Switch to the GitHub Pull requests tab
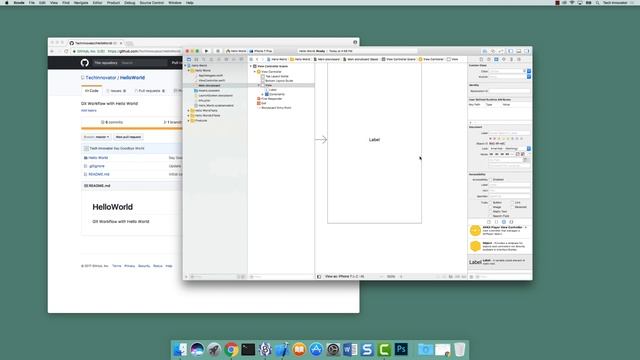The image size is (640, 360). click(150, 91)
